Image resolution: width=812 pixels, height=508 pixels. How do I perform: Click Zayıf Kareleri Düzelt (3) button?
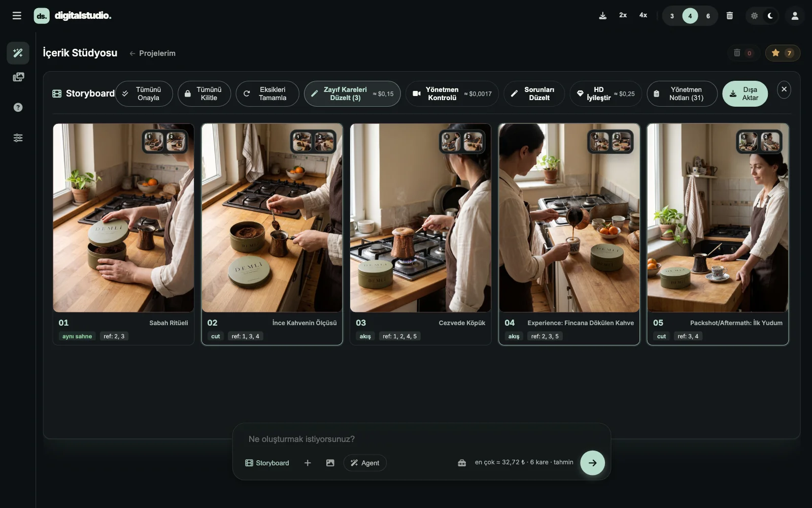point(352,93)
